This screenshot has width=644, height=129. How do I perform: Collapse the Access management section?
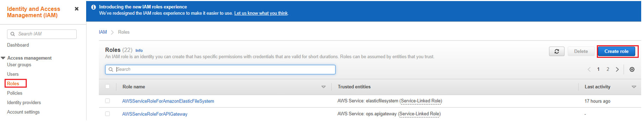(x=3, y=58)
